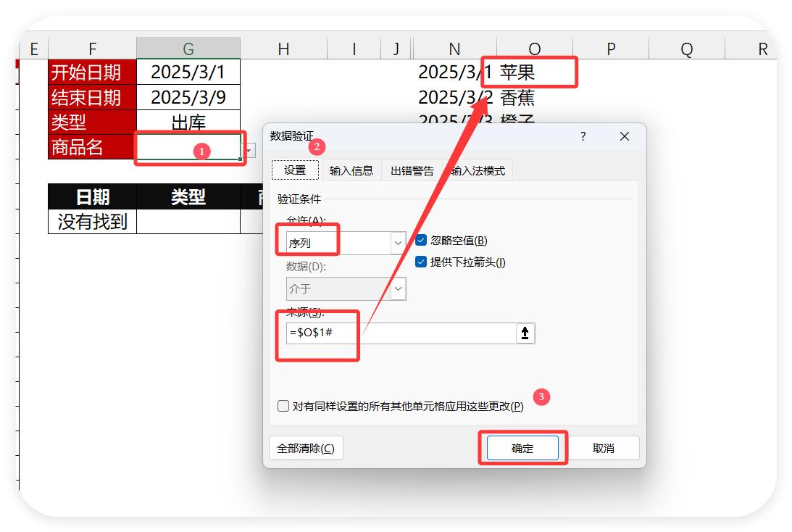Select the 香蕉 cell in column O

tap(535, 97)
